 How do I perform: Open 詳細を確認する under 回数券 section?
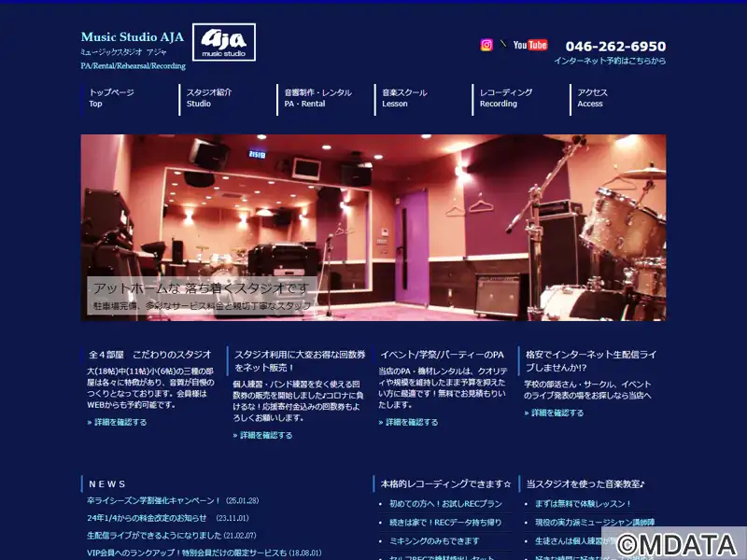pyautogui.click(x=263, y=435)
